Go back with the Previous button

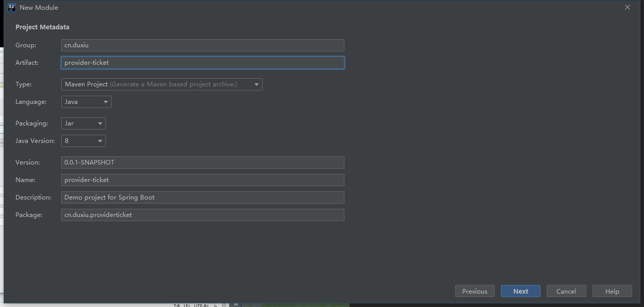point(474,291)
